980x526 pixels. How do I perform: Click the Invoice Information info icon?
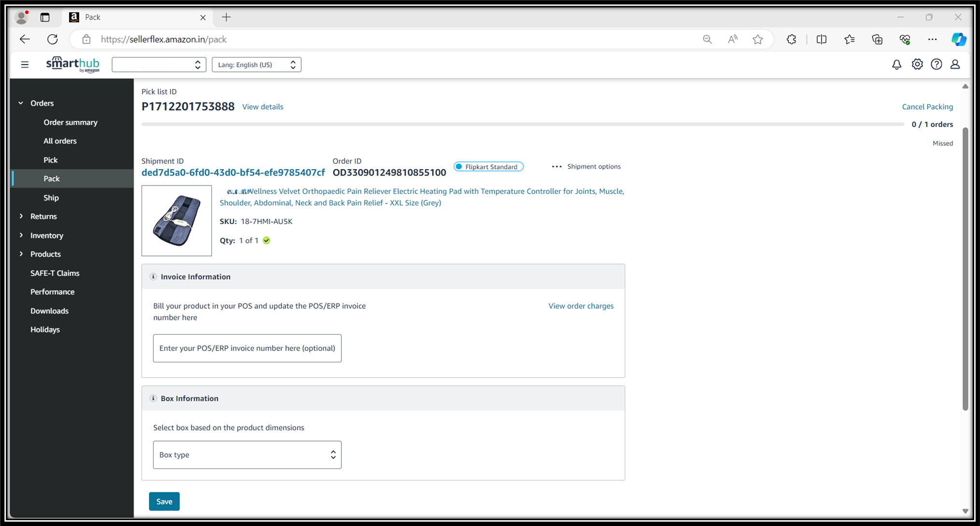pyautogui.click(x=153, y=277)
